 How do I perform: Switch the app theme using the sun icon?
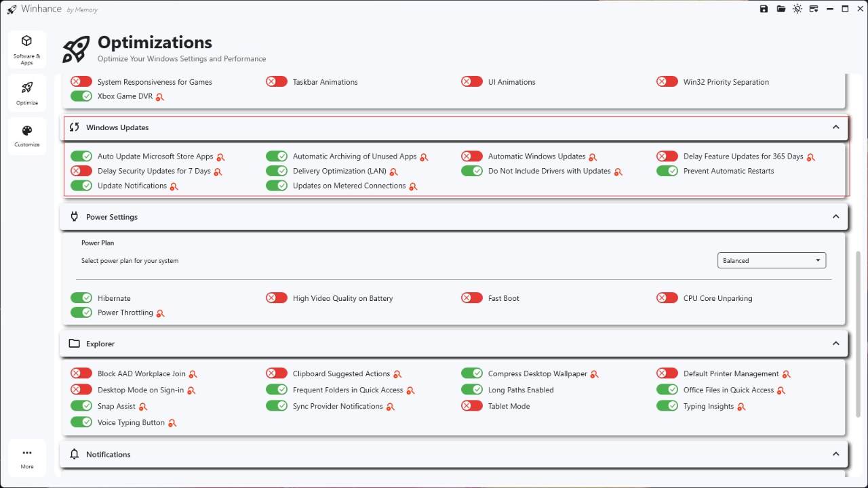[797, 9]
